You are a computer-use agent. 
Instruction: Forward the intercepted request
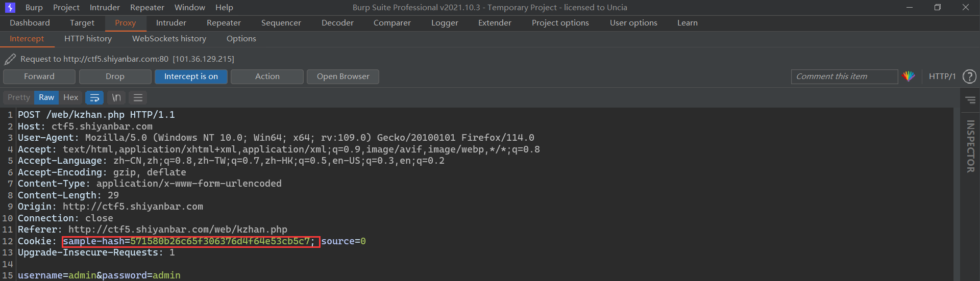(39, 76)
